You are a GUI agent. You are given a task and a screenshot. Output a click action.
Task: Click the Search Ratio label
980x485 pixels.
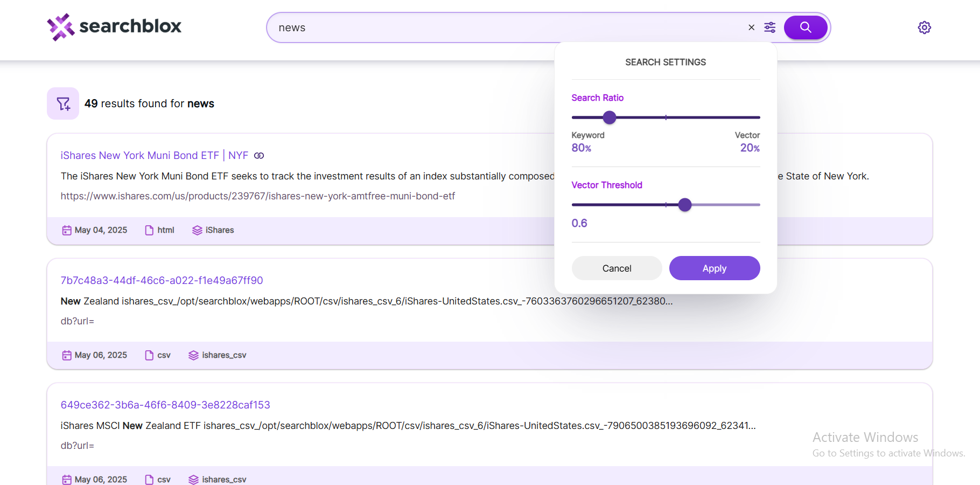[598, 98]
